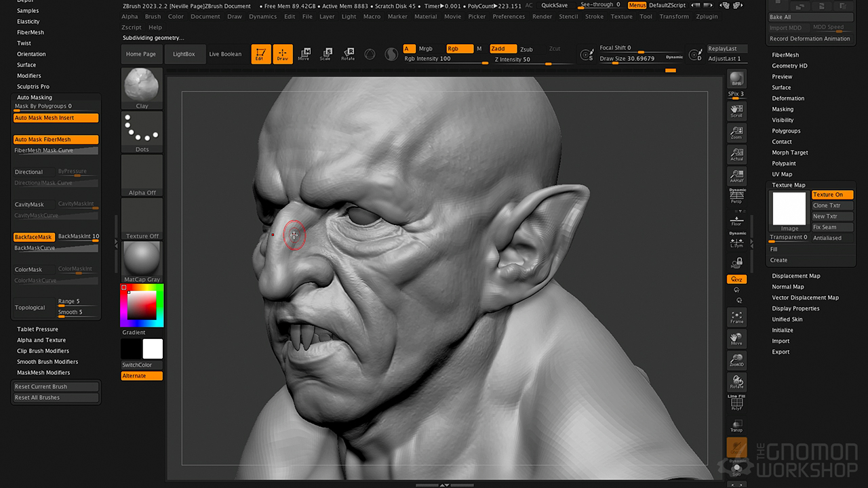
Task: Click the Floor grid icon
Action: 736,219
